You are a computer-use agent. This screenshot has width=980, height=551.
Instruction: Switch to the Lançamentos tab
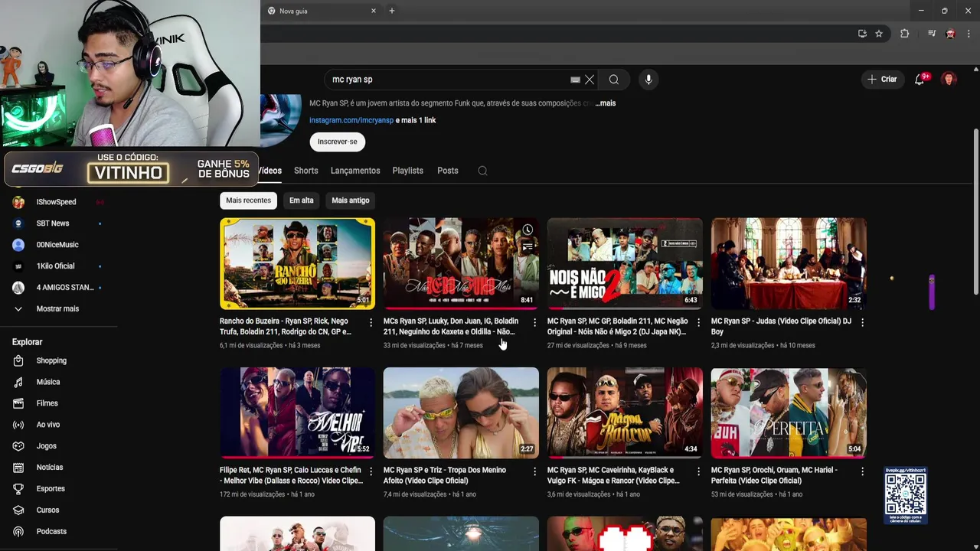[355, 171]
